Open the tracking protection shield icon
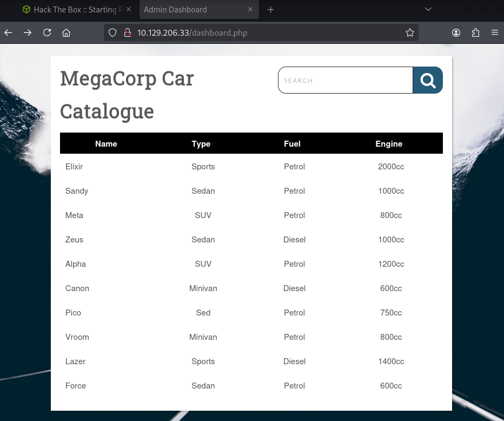The image size is (504, 421). click(112, 32)
